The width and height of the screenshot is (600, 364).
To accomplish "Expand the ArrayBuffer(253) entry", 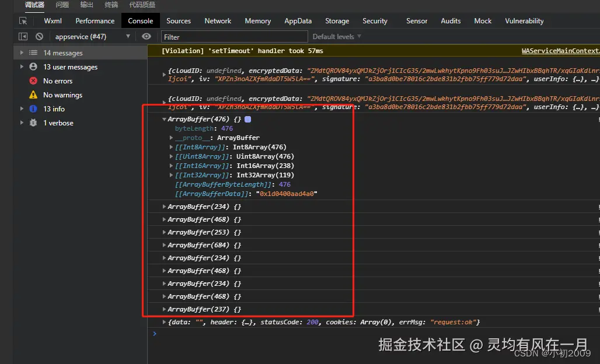I will click(x=164, y=232).
